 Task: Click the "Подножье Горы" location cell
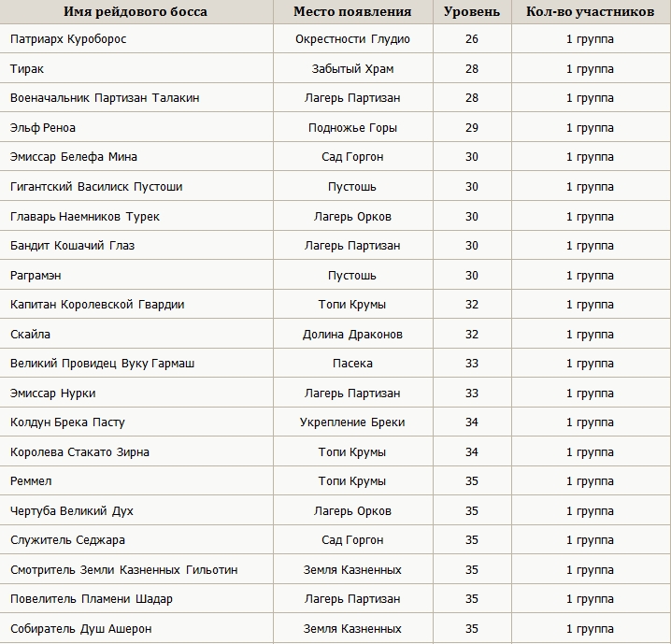(352, 128)
